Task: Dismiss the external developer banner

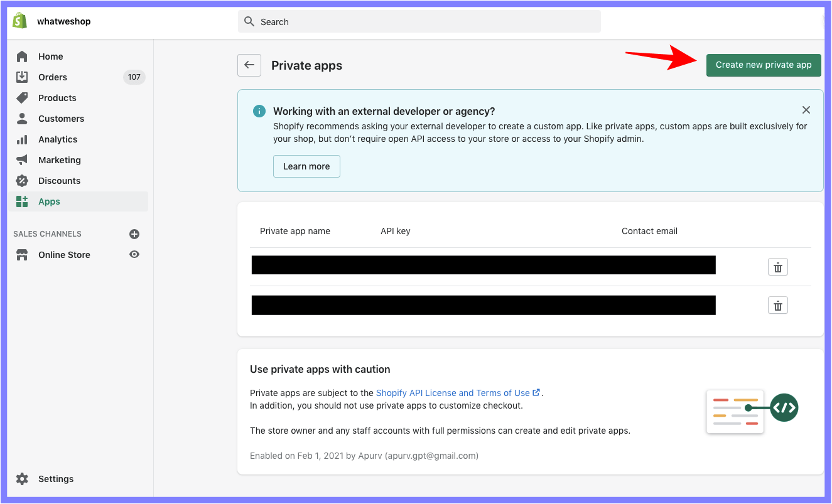Action: 806,110
